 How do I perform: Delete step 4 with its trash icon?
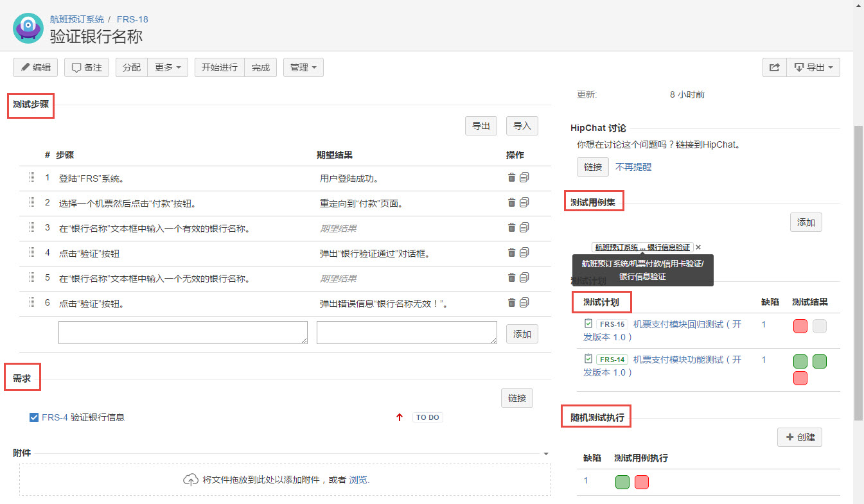511,252
